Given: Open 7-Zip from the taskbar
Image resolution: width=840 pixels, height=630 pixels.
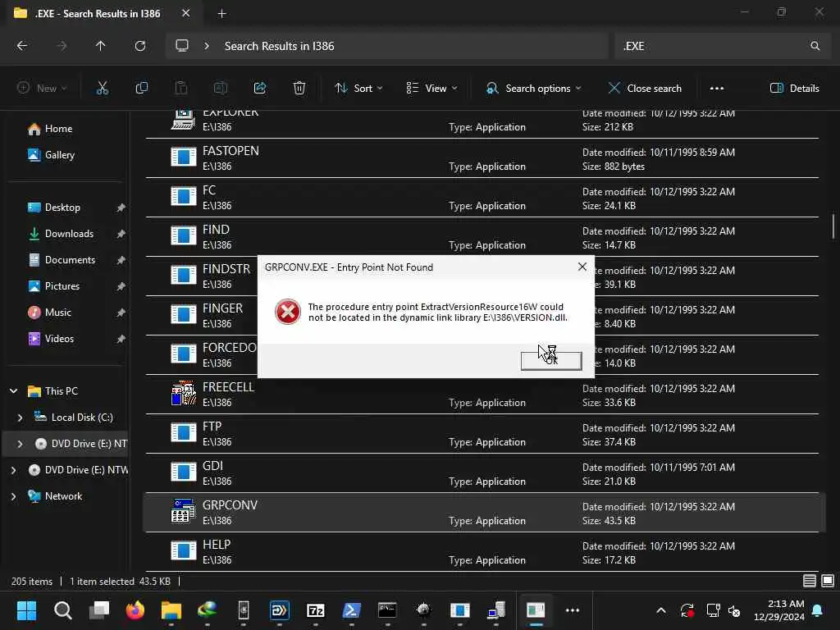Looking at the screenshot, I should coord(316,610).
